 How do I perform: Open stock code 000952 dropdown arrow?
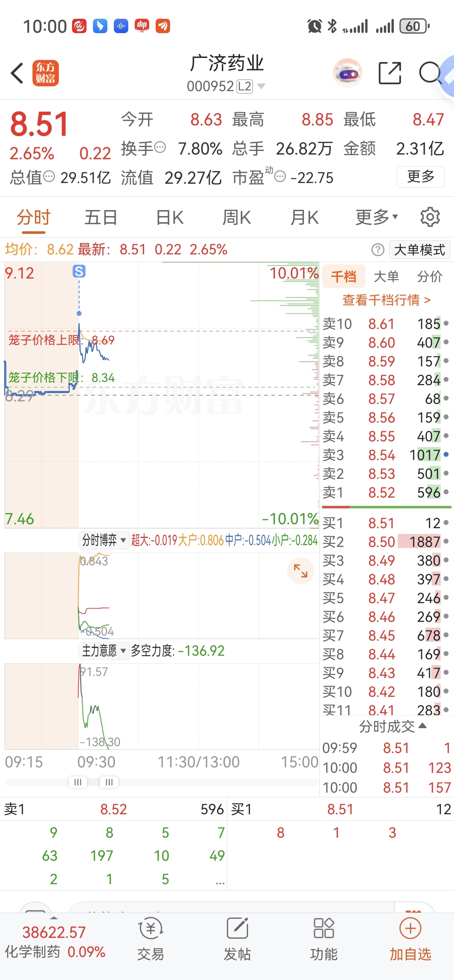coord(261,86)
